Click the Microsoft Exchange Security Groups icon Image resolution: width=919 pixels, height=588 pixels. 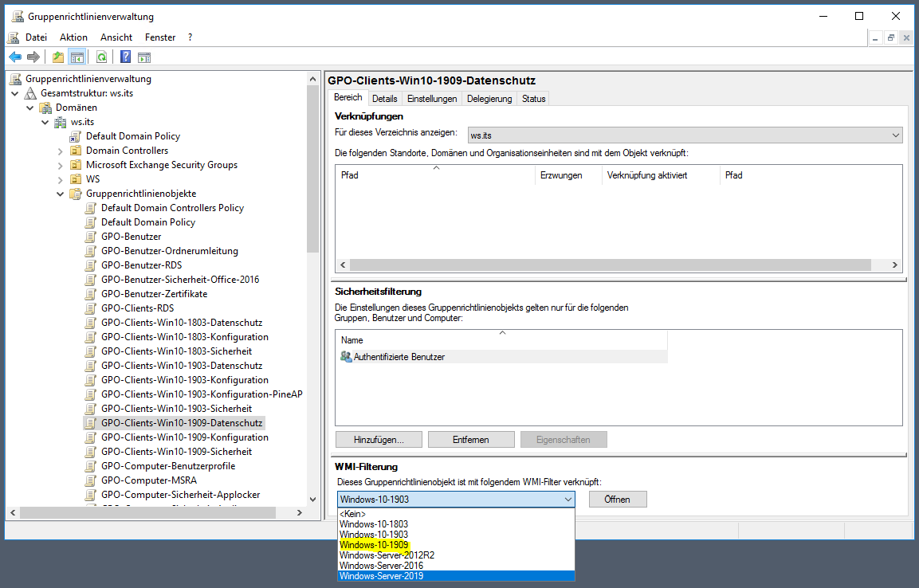tap(76, 165)
